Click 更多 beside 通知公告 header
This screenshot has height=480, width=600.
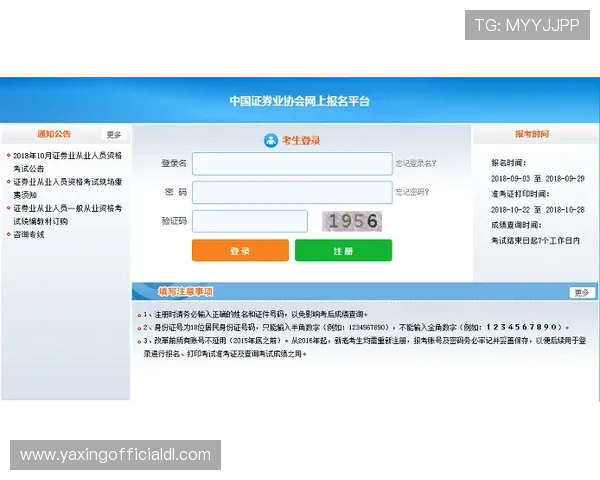(x=114, y=135)
